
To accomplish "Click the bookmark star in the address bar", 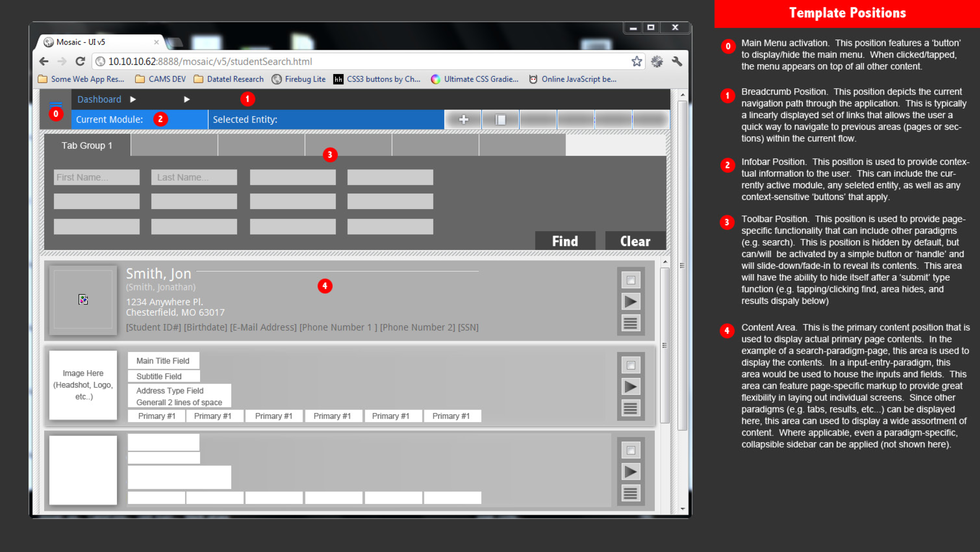I will click(636, 61).
